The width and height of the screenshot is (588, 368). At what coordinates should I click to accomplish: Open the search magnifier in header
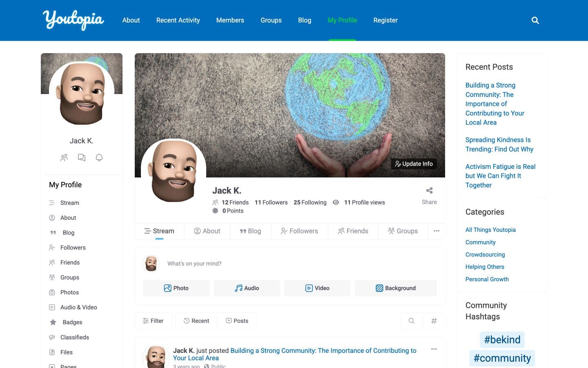535,20
